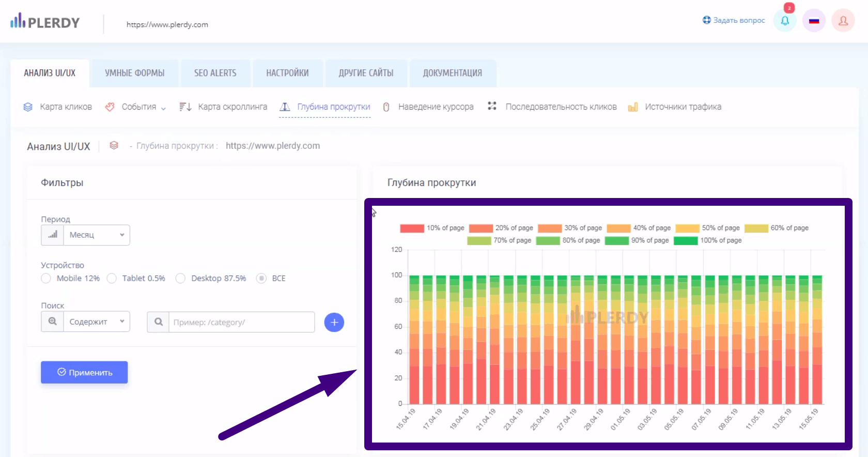Open the Глубина прокрутки section
The image size is (868, 457).
pos(334,107)
